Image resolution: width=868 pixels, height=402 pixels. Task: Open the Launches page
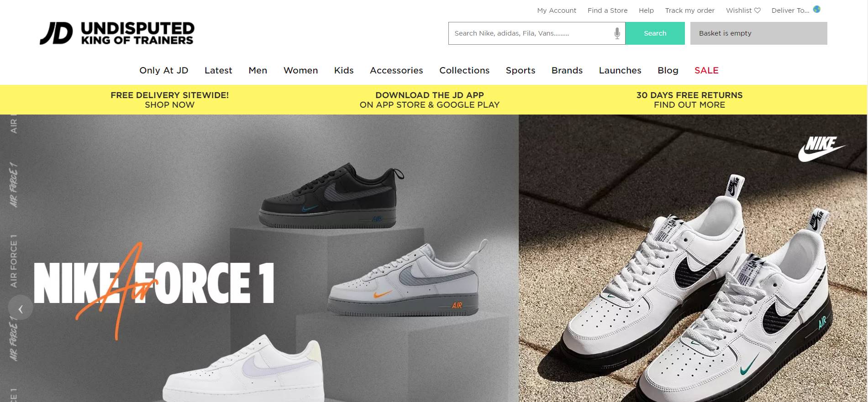tap(620, 70)
